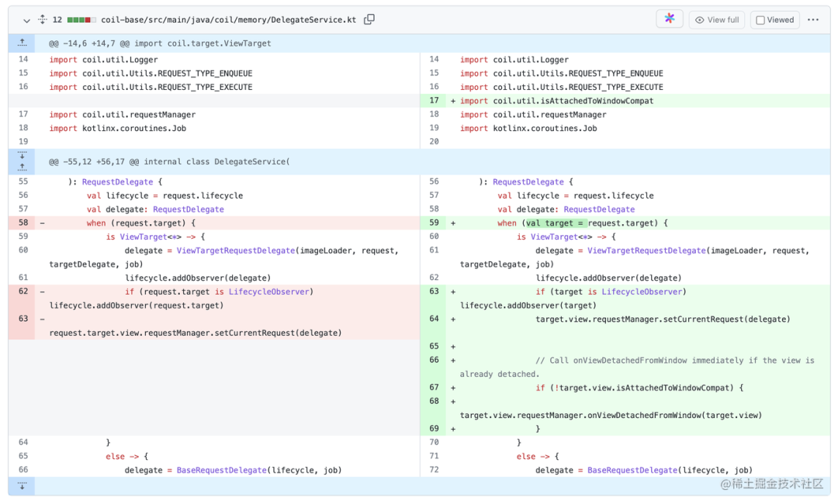Screen dimensions: 838x504
Task: Expand all lines of DelegateService.kt
Action: tap(42, 19)
